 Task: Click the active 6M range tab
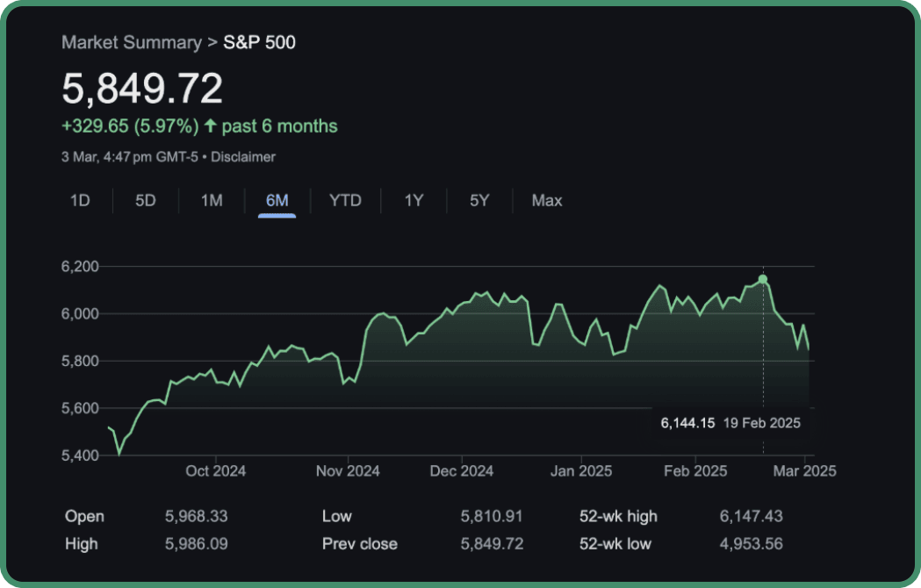(277, 201)
